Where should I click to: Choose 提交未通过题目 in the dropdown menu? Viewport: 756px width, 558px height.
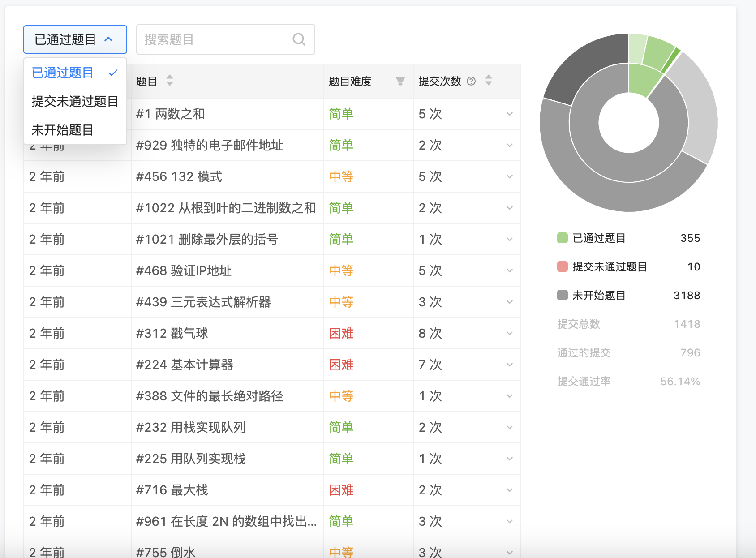[x=75, y=101]
